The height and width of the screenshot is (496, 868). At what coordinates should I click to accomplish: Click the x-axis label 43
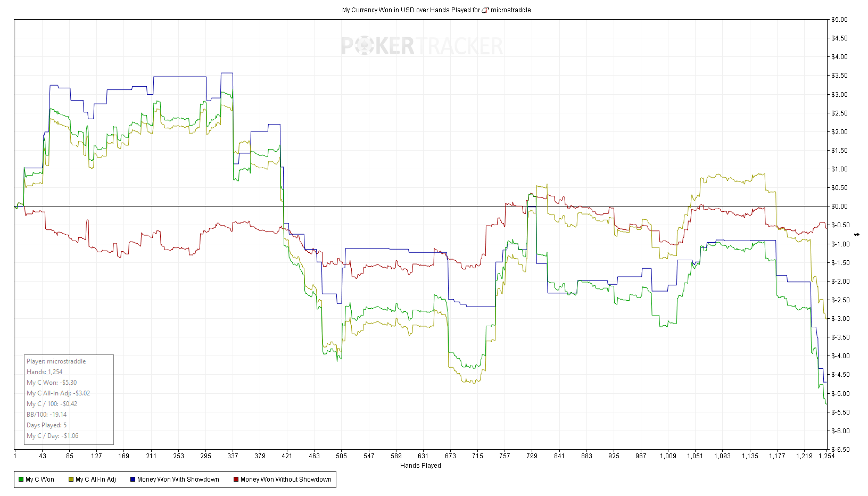click(x=43, y=456)
